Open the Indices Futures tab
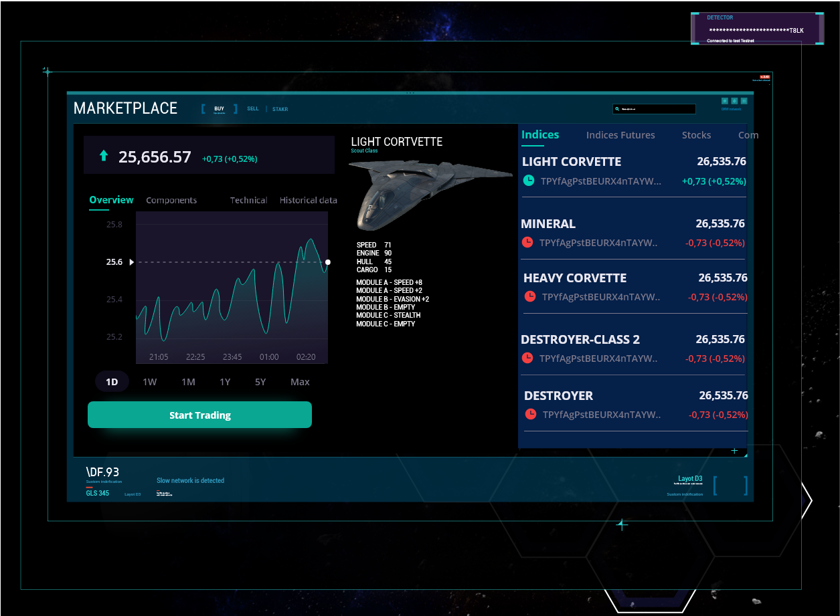Image resolution: width=840 pixels, height=616 pixels. (x=620, y=134)
